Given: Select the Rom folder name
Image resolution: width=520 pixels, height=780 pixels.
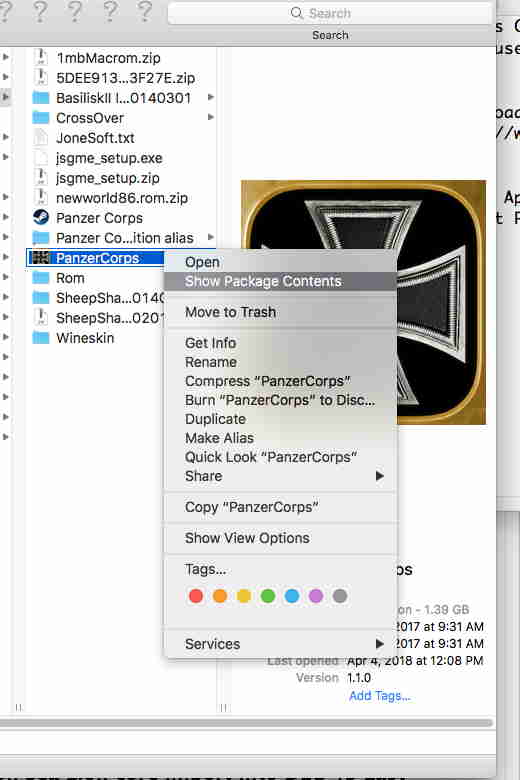Looking at the screenshot, I should 70,278.
